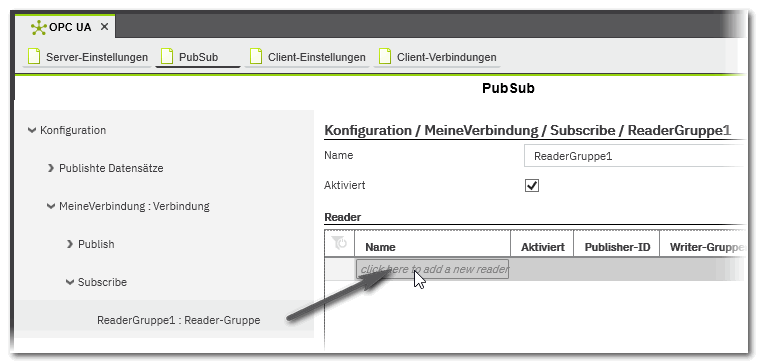This screenshot has height=364, width=759.
Task: Switch to the PubSub tab
Action: tap(198, 57)
